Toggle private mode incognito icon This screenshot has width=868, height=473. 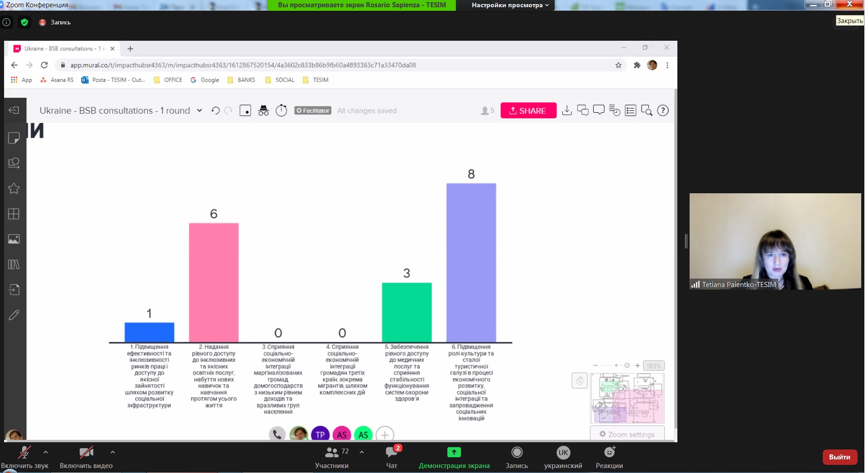point(264,110)
